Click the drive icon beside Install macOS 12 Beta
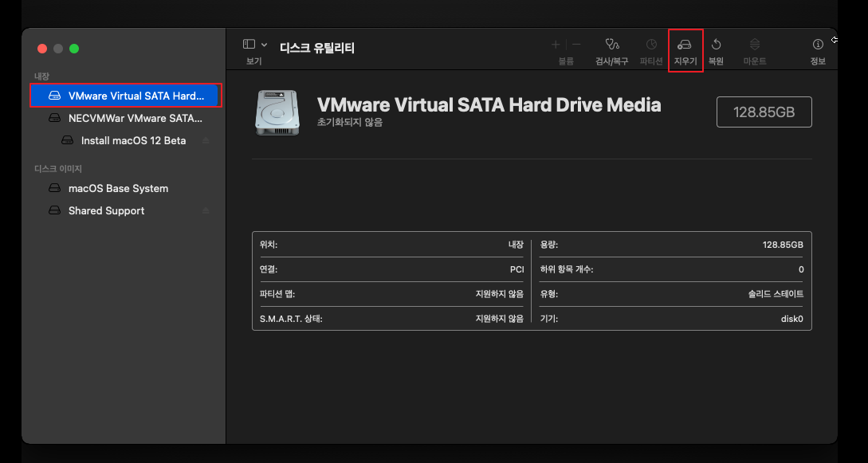This screenshot has width=868, height=463. [x=67, y=140]
